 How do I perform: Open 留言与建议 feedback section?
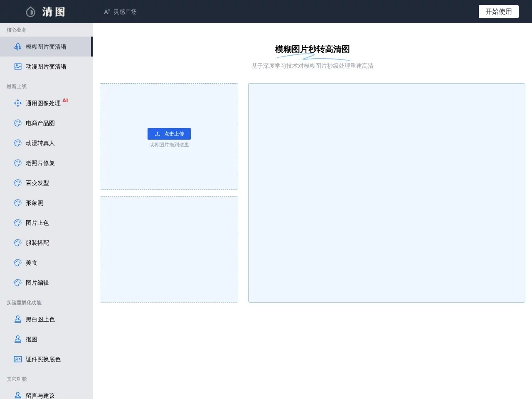[40, 395]
